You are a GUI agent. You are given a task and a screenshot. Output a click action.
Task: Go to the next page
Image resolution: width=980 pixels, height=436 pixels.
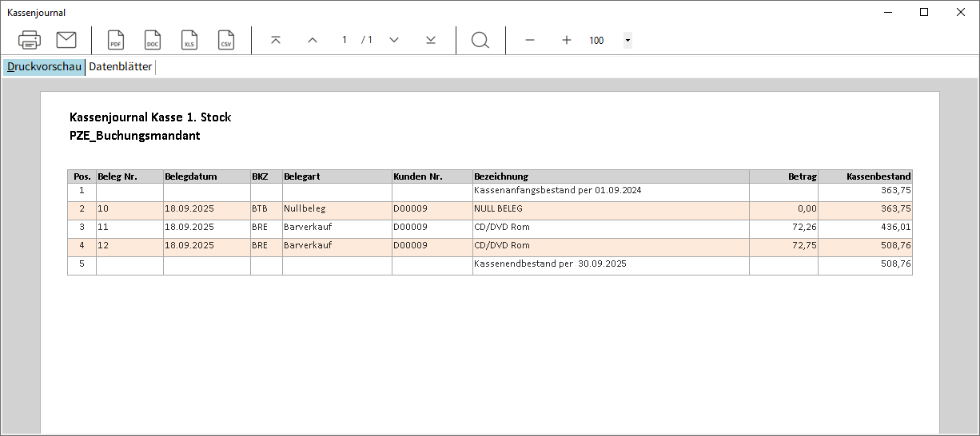coord(394,40)
